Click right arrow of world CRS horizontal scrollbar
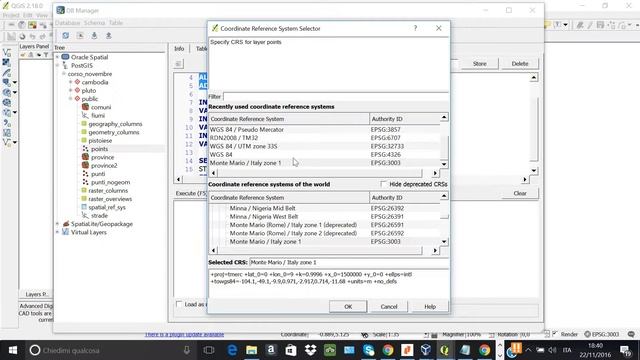Screen dimensions: 640x360 435,250
